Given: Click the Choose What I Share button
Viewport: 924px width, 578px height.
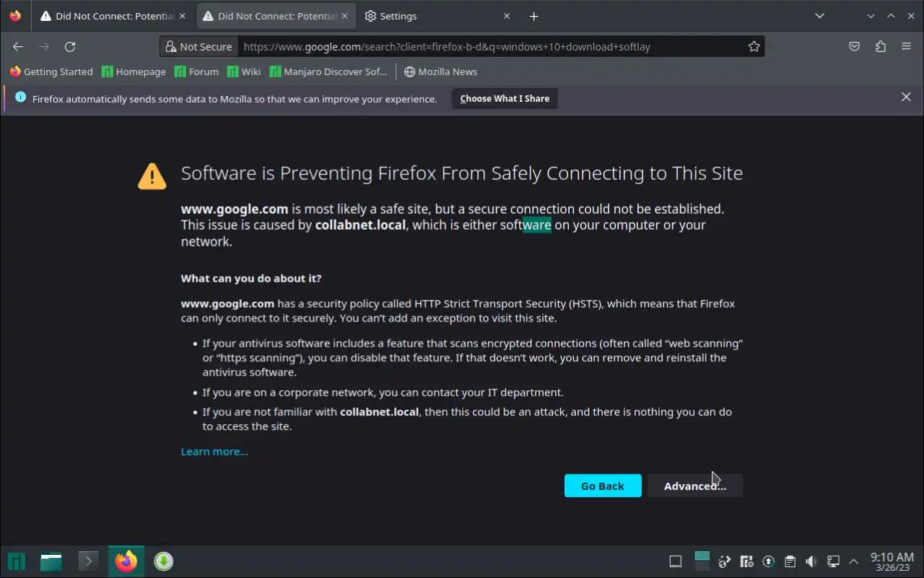Looking at the screenshot, I should click(x=505, y=98).
